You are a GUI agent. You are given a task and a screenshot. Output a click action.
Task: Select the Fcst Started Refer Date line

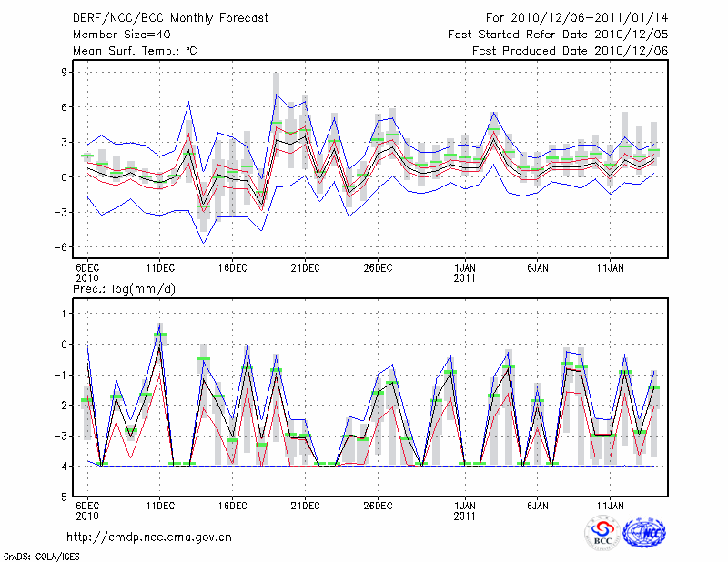tap(558, 34)
